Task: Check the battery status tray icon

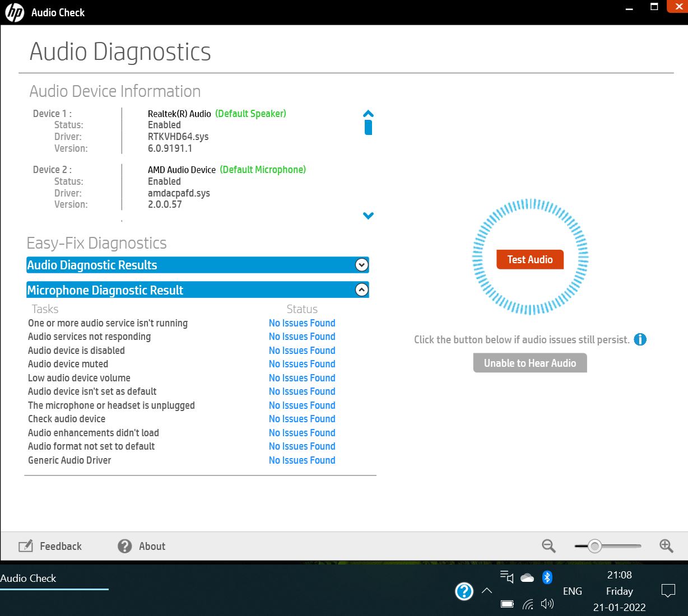Action: (507, 604)
